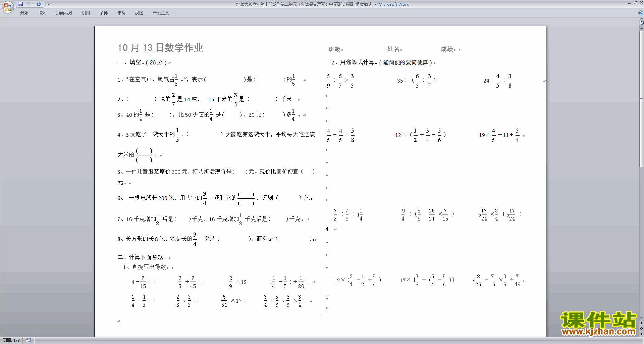Click the vertical scrollbar thumb
644x344 pixels.
point(641,99)
